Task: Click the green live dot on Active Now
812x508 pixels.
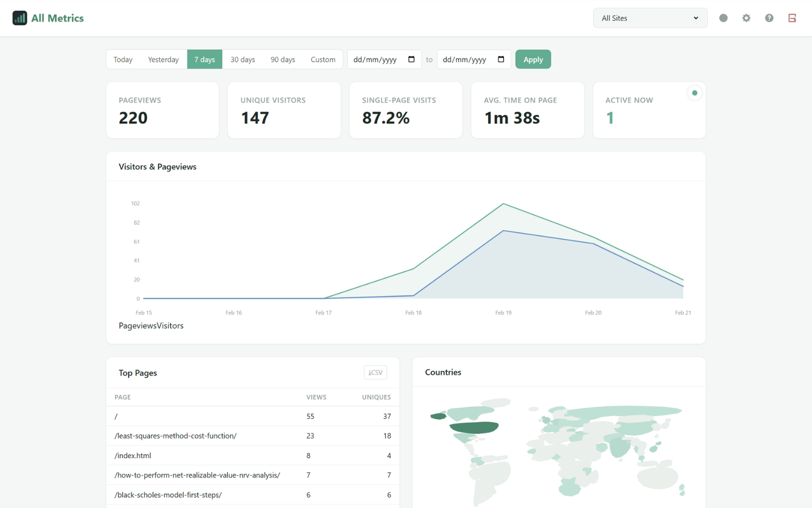Action: pyautogui.click(x=695, y=93)
